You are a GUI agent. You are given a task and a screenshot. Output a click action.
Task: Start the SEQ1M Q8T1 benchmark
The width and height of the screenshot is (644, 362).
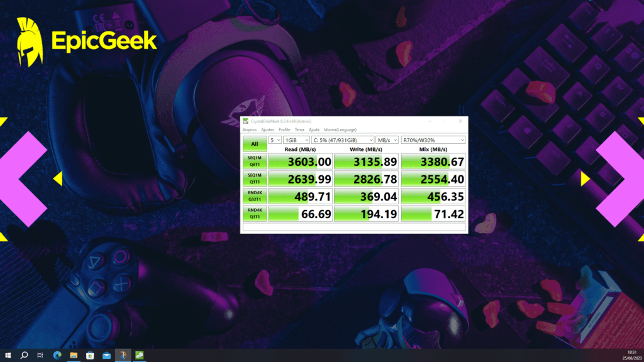click(x=254, y=161)
